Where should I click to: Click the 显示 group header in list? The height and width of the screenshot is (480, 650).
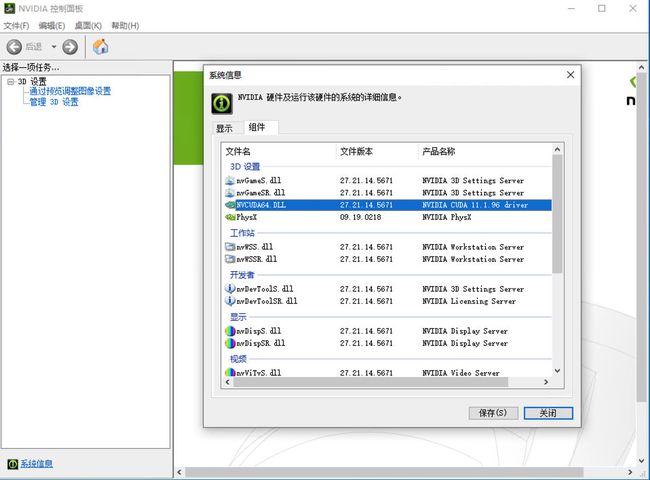coord(238,317)
